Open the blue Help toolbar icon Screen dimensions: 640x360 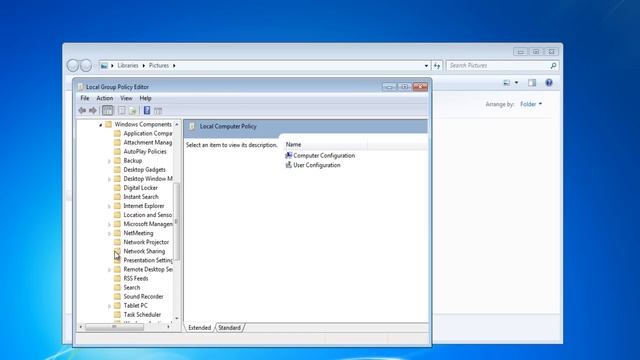(147, 110)
